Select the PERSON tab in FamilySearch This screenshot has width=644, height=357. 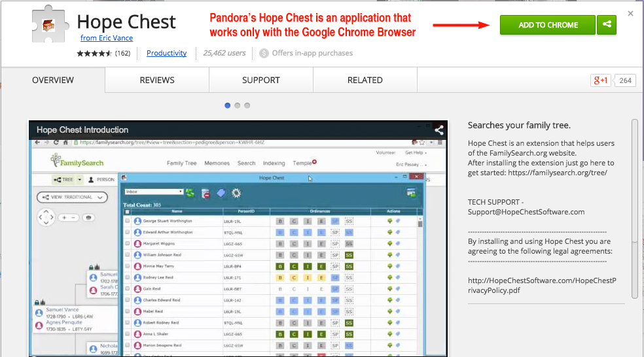[101, 180]
